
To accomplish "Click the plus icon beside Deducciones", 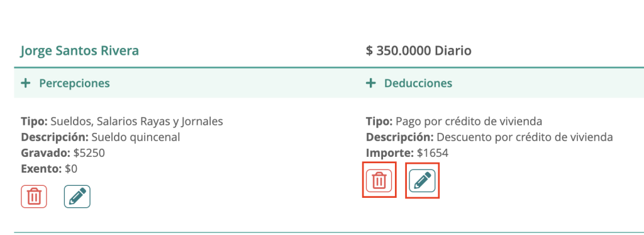I will click(x=371, y=84).
